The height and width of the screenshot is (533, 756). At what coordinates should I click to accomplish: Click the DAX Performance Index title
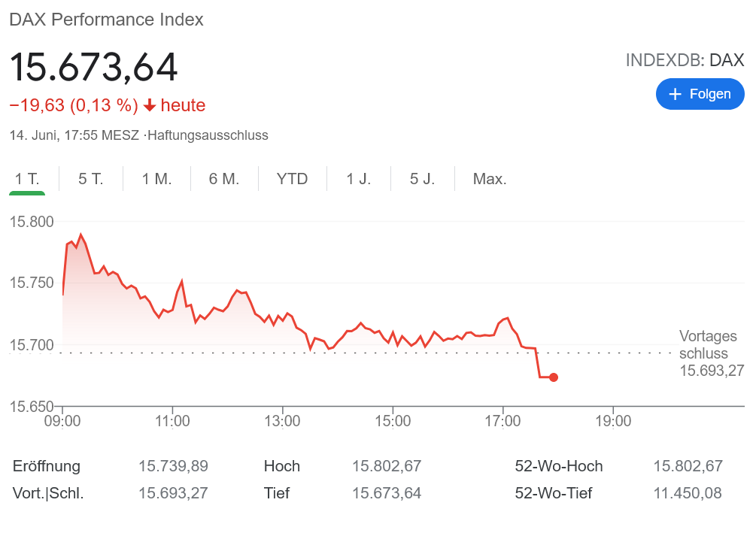point(106,20)
